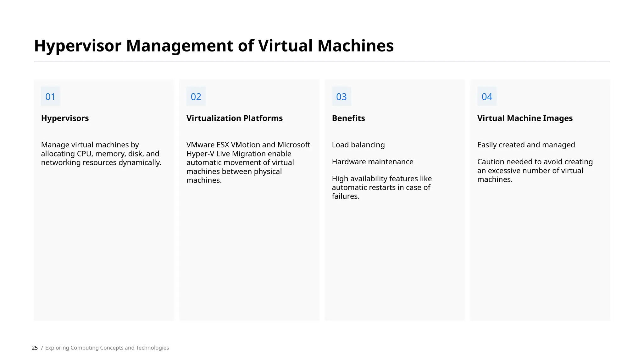
Task: Click the Hardware maintenance text
Action: point(373,162)
